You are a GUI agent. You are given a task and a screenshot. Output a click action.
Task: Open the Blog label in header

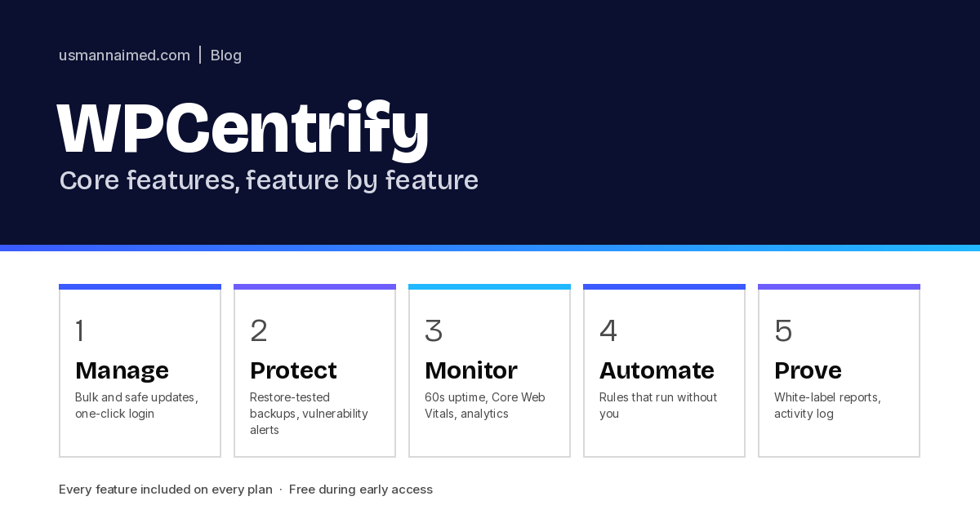tap(226, 55)
